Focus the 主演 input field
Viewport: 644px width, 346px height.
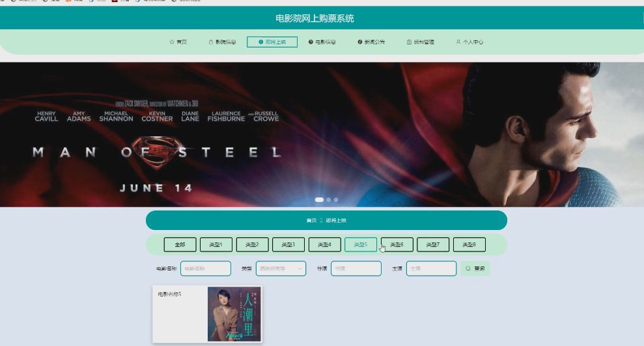431,268
